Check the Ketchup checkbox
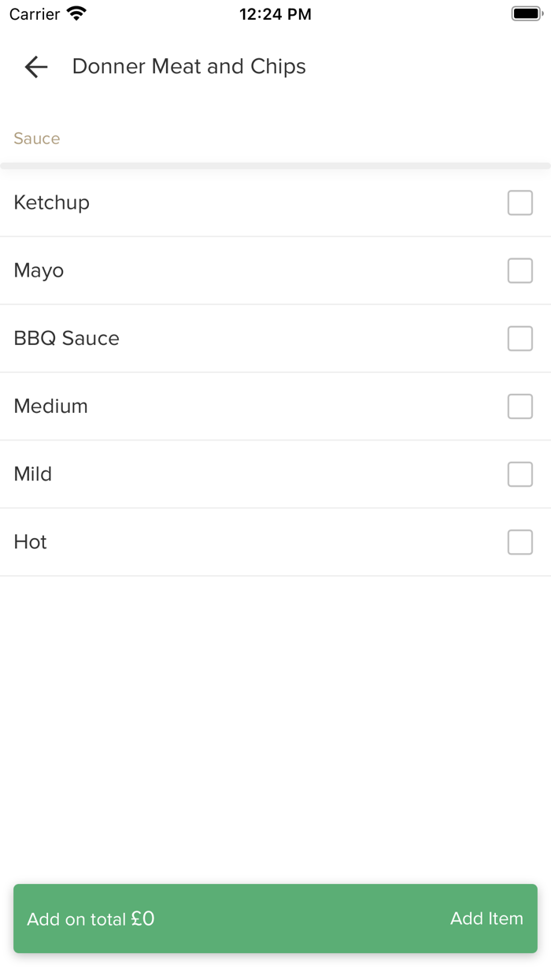The width and height of the screenshot is (551, 980). click(520, 202)
